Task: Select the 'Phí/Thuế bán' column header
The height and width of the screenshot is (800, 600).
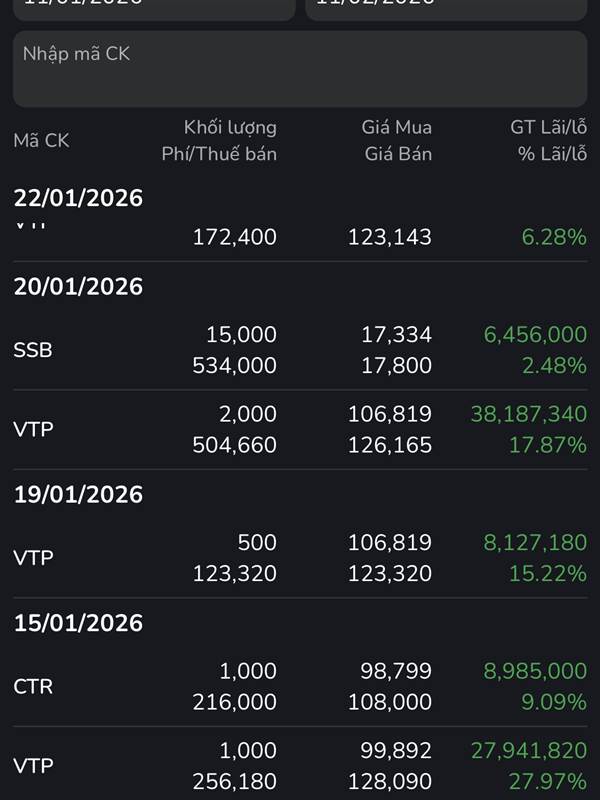Action: pyautogui.click(x=219, y=154)
